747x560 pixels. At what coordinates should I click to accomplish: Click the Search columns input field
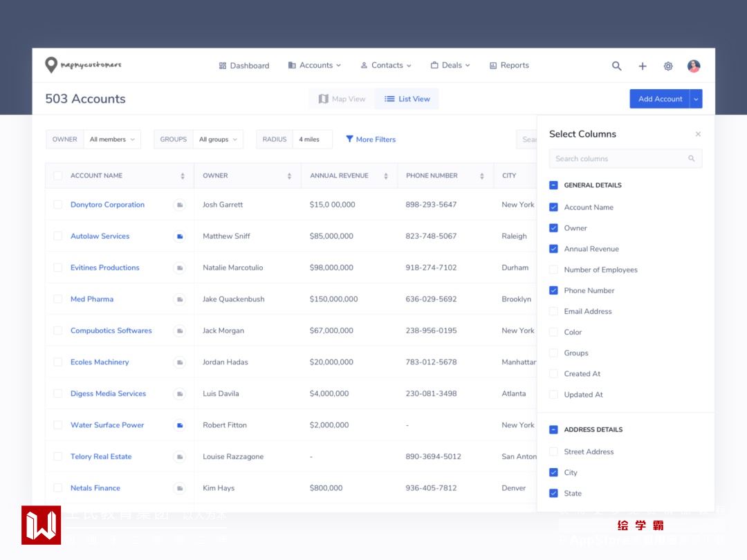click(x=625, y=158)
